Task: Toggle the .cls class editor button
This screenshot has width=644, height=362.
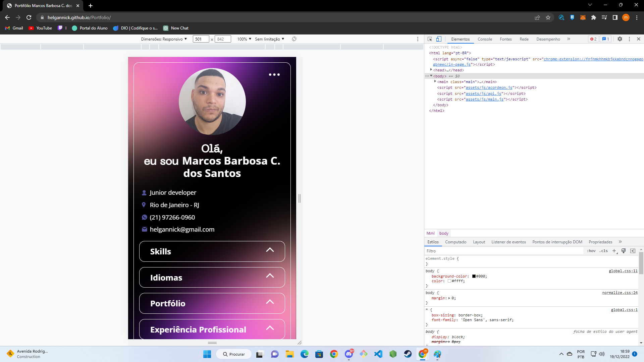Action: [603, 251]
